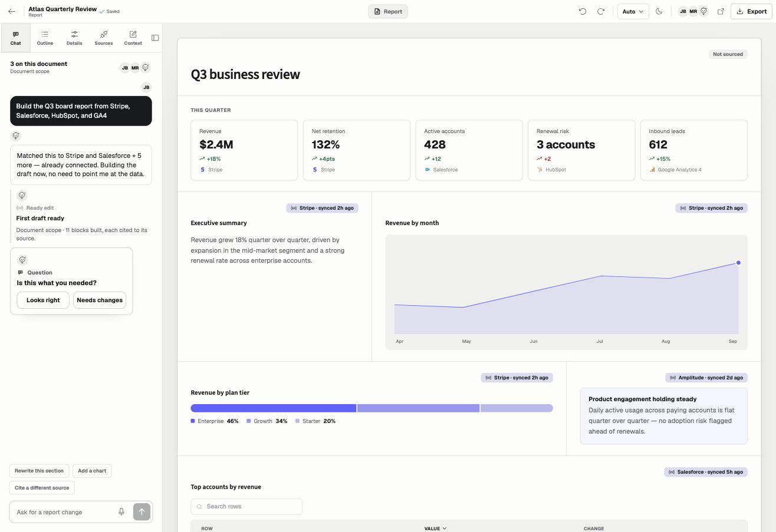
Task: Click the Amplitude synced 2d ago badge
Action: (706, 378)
